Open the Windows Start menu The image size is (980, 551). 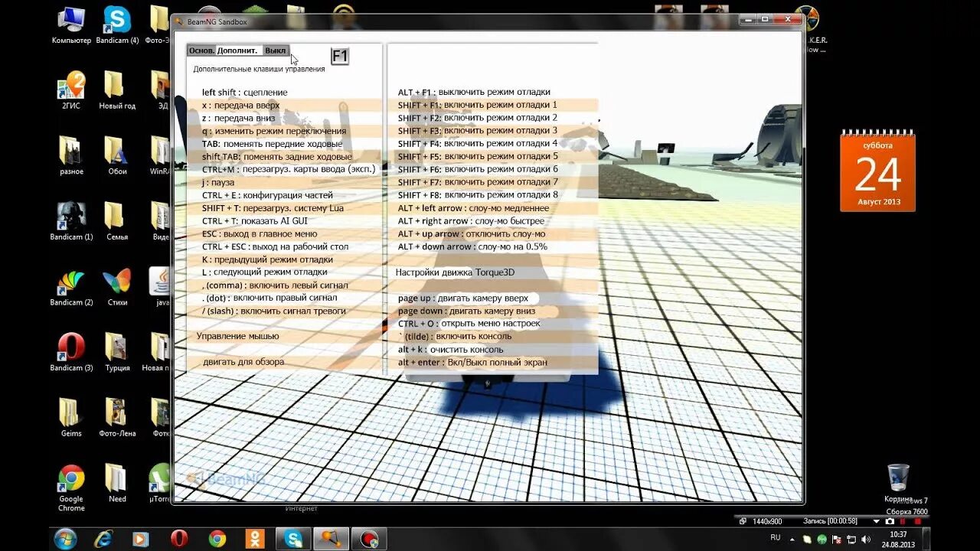point(65,538)
